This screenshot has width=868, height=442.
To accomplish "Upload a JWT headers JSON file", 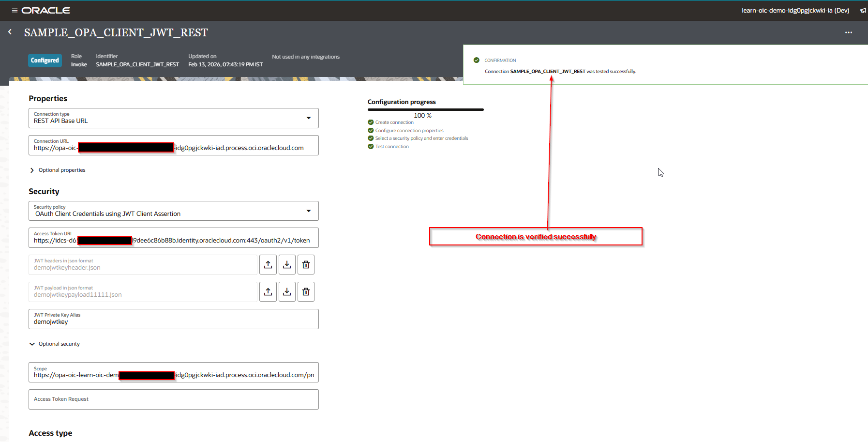I will coord(268,265).
